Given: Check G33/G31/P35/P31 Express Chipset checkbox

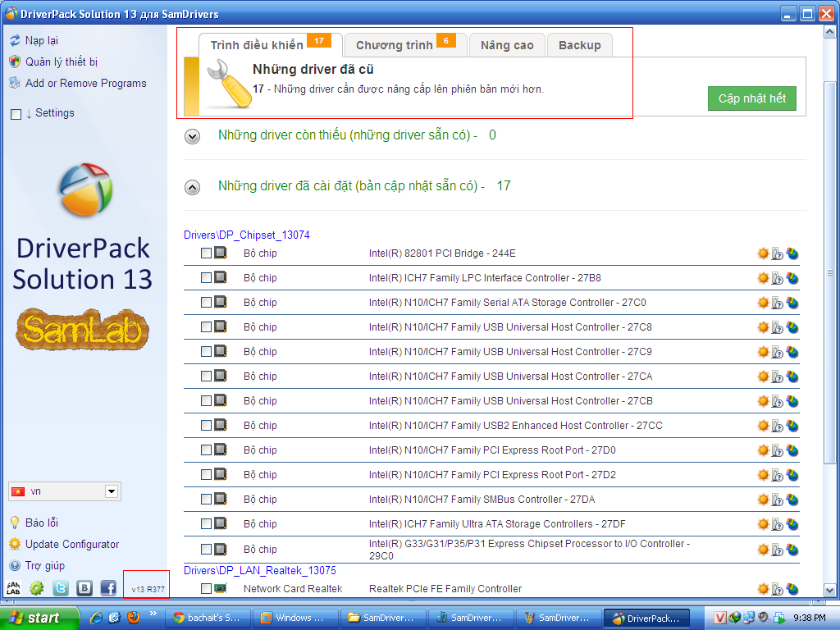Looking at the screenshot, I should [206, 549].
